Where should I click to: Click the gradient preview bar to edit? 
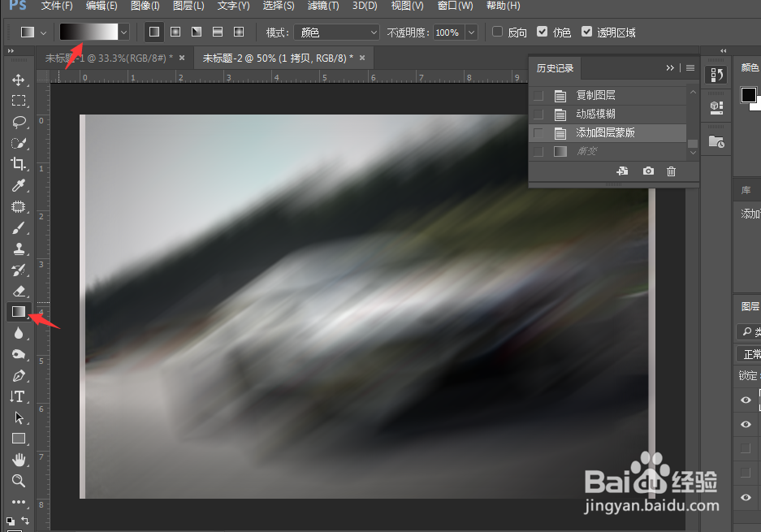click(x=89, y=32)
